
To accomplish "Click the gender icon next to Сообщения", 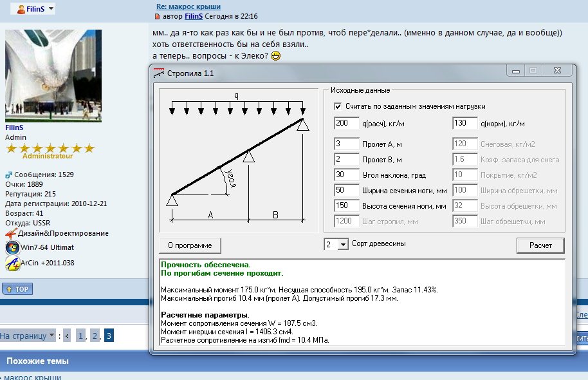I will (8, 175).
